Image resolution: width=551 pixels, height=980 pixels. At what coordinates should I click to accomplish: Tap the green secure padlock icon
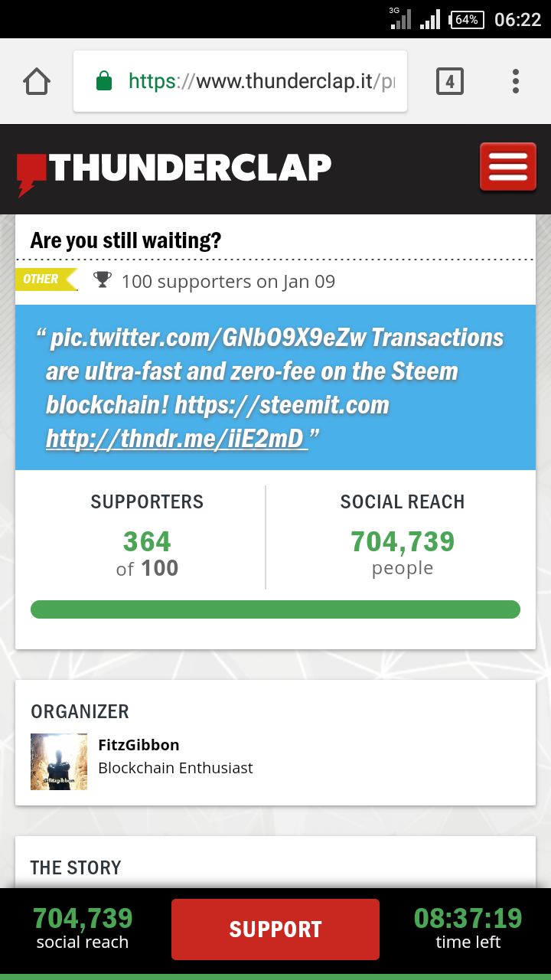[104, 81]
